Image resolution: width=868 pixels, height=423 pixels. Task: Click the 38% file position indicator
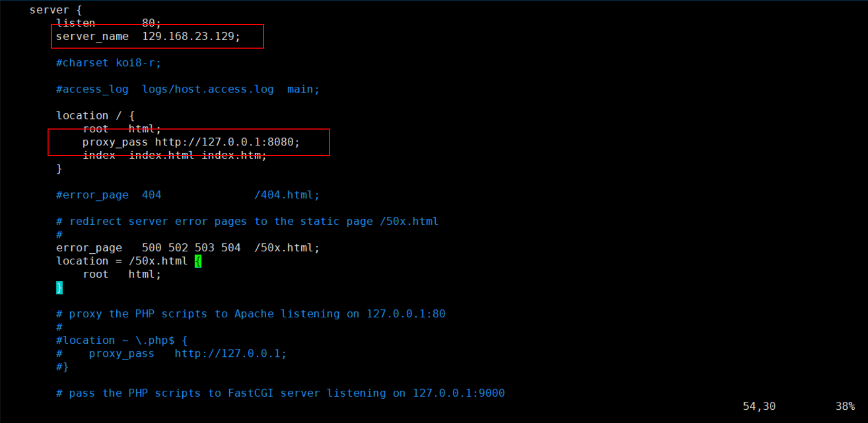pyautogui.click(x=845, y=406)
